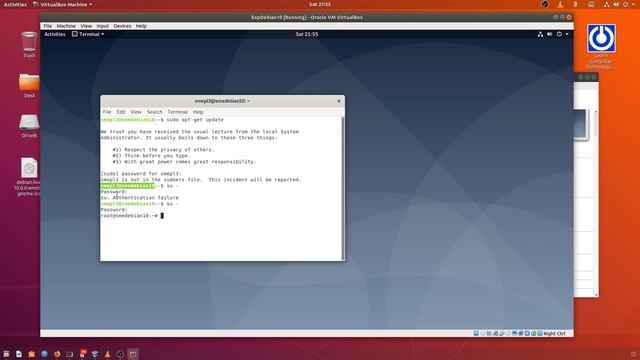Click the background window's vertical scrollbar
The image size is (640, 360).
tap(596, 203)
